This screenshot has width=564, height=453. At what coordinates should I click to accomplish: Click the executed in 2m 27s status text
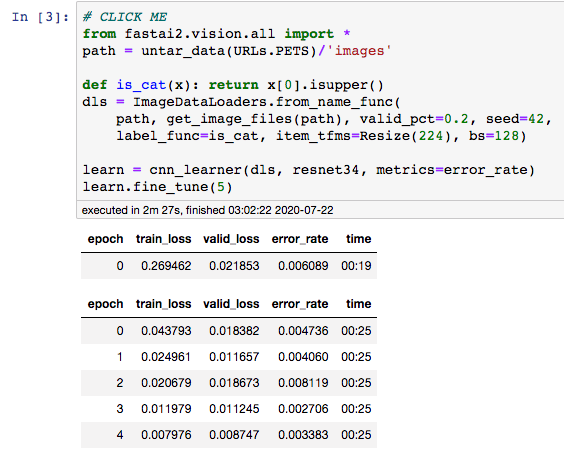(x=208, y=210)
